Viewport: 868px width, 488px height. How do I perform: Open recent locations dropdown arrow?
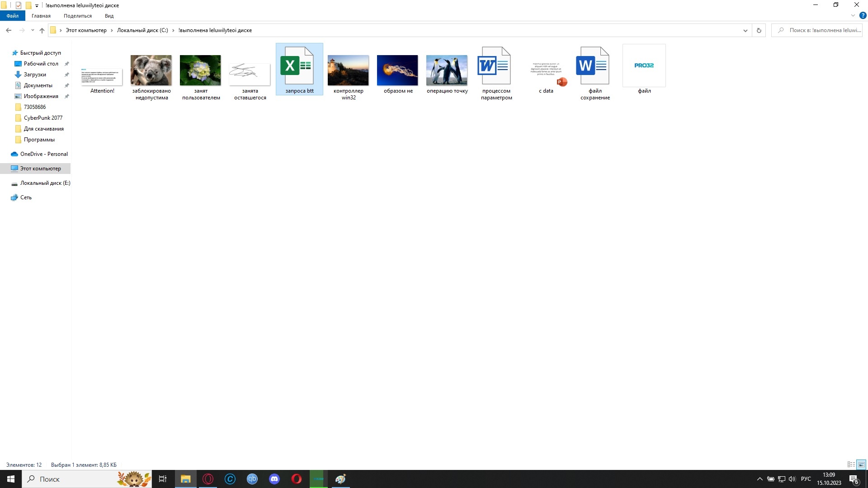(33, 30)
